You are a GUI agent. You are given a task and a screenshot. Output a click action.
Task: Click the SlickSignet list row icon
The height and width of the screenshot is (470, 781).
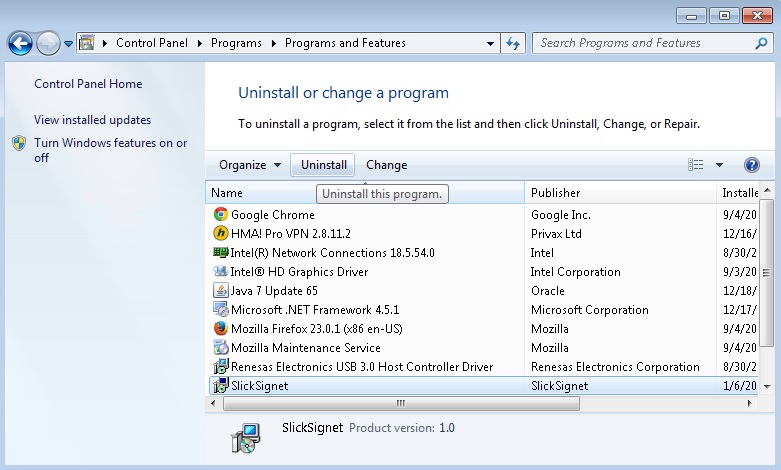[221, 385]
